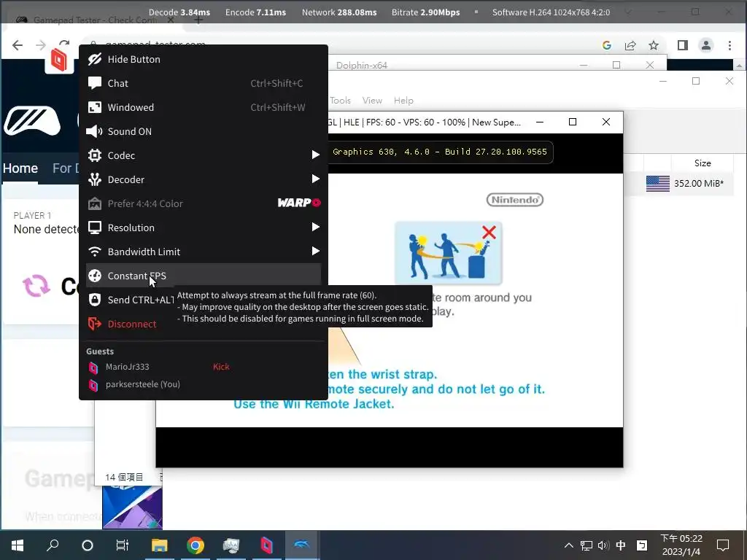Screen dimensions: 747x560
Task: Bookmark this page with the star icon
Action: (654, 45)
